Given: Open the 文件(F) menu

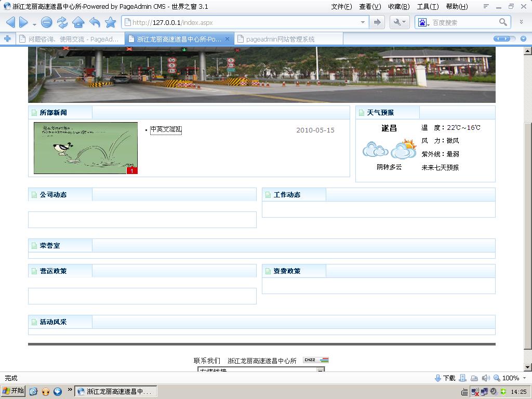Looking at the screenshot, I should point(341,6).
